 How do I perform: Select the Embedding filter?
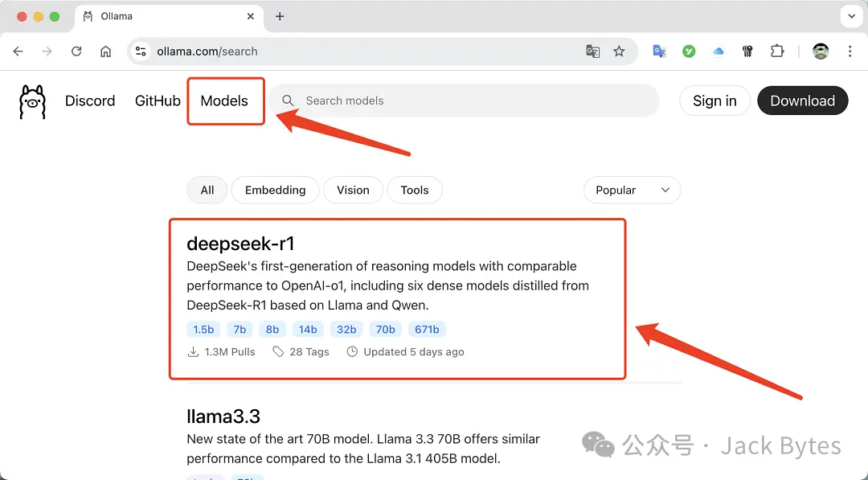pyautogui.click(x=275, y=190)
